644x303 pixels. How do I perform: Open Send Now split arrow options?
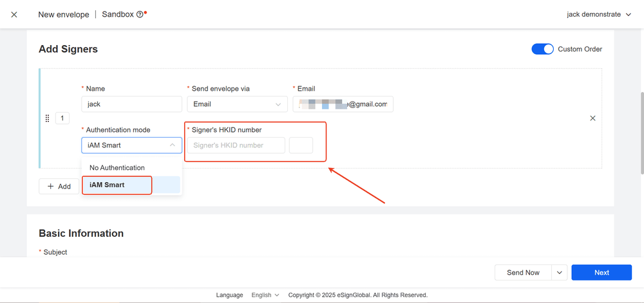(x=559, y=272)
